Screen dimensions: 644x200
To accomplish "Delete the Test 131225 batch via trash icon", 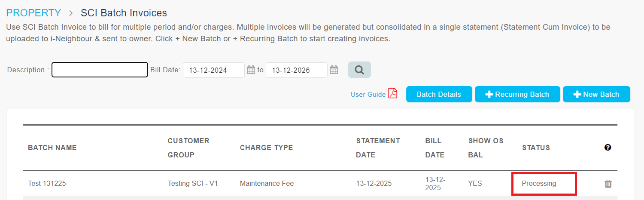I will click(608, 184).
